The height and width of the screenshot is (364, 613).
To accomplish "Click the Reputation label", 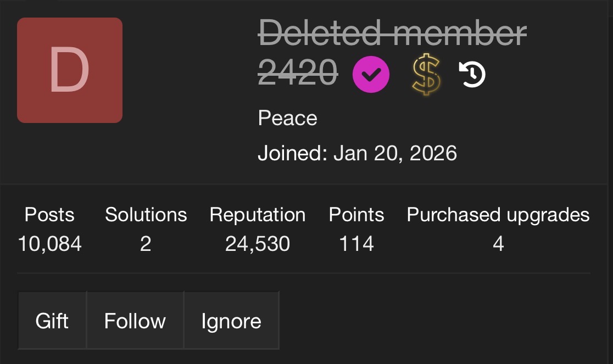I will click(257, 215).
